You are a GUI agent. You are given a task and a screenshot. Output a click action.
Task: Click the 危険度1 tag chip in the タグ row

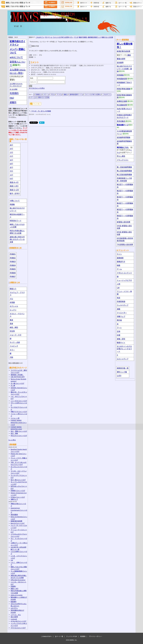[x=37, y=95]
